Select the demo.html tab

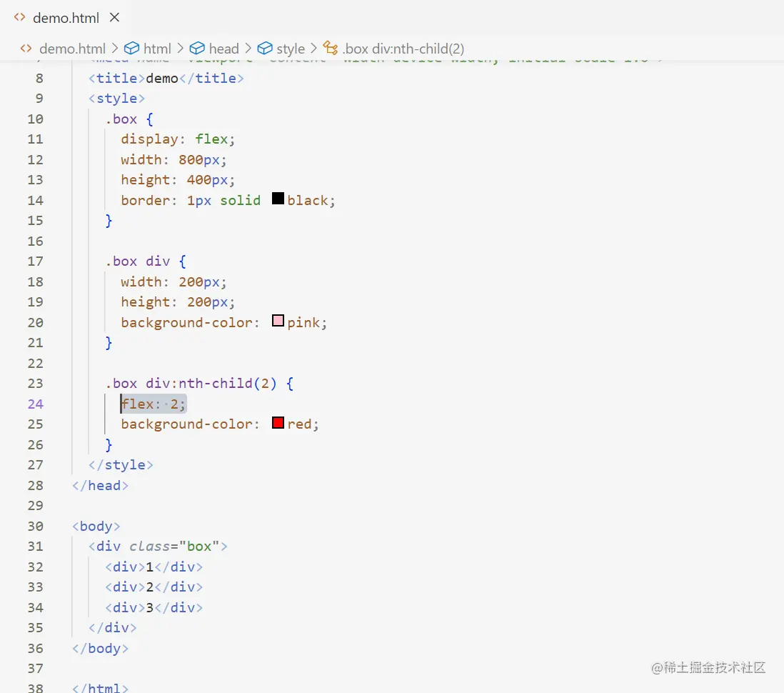pyautogui.click(x=66, y=18)
